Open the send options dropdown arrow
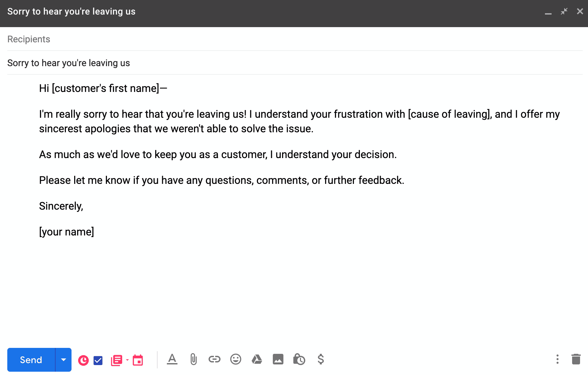 64,360
